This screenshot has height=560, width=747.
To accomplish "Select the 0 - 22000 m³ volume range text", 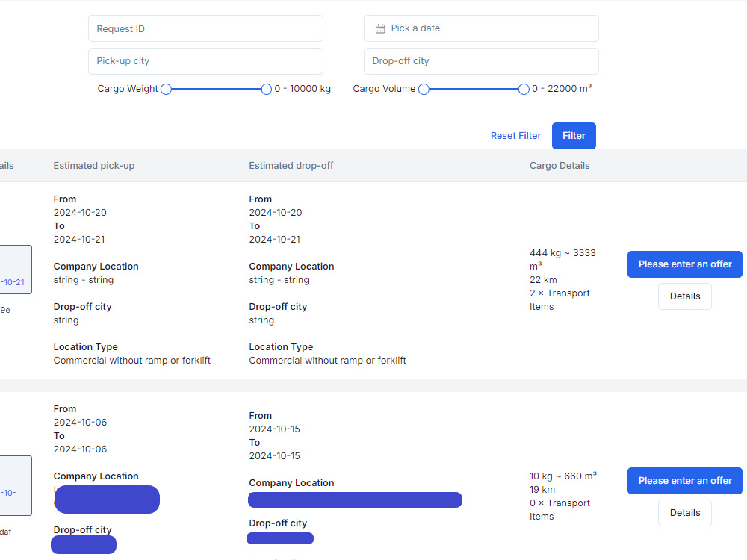I will (x=562, y=89).
